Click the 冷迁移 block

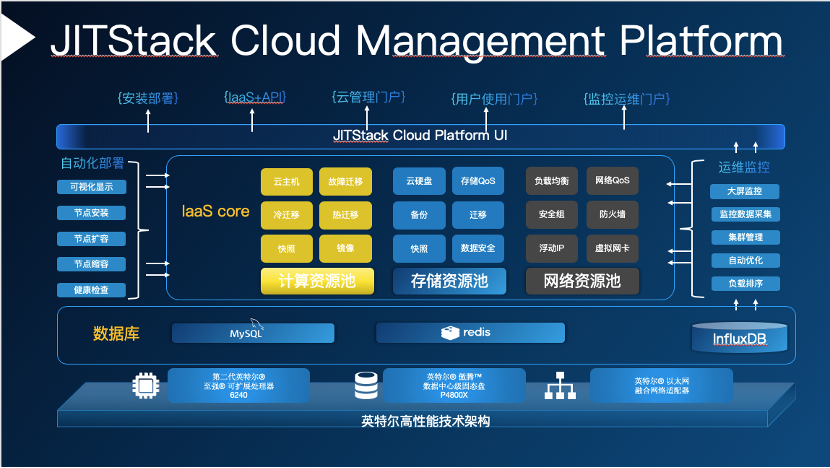coord(286,215)
